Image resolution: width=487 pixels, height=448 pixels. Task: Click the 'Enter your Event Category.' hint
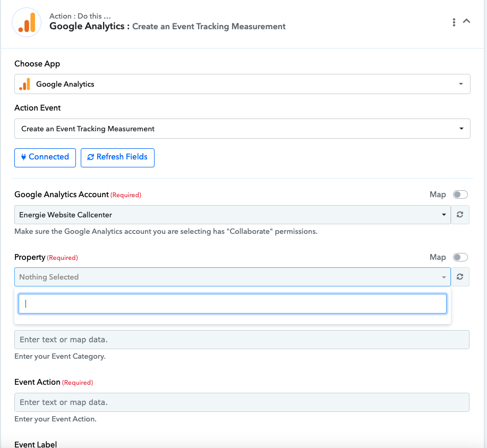point(60,356)
